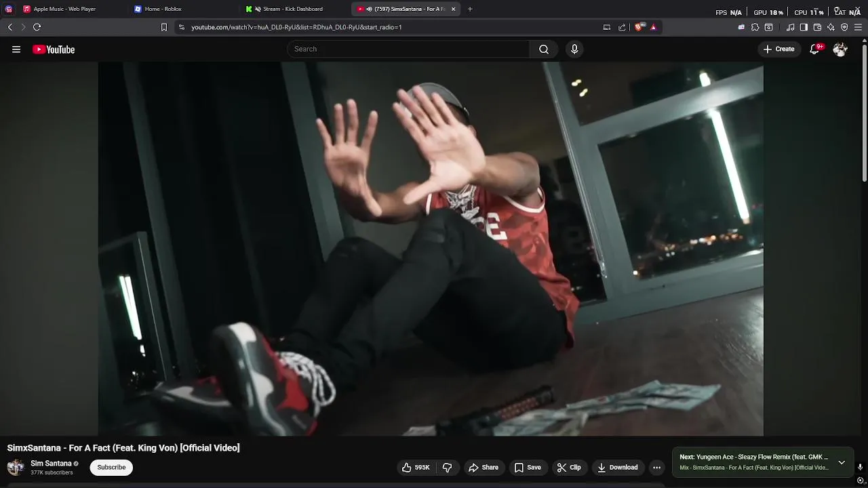Click the CPU usage overlay readout
Screen dimensions: 868x488
pos(809,12)
